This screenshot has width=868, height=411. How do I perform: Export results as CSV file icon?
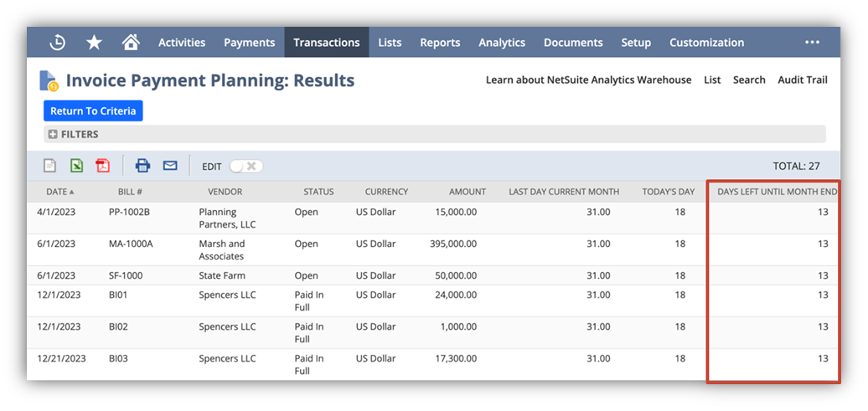(x=49, y=166)
